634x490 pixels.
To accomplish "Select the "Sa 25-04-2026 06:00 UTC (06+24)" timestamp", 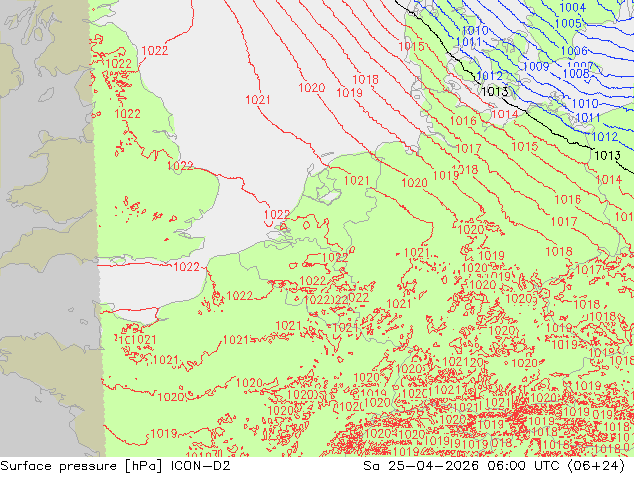I will pyautogui.click(x=494, y=466).
